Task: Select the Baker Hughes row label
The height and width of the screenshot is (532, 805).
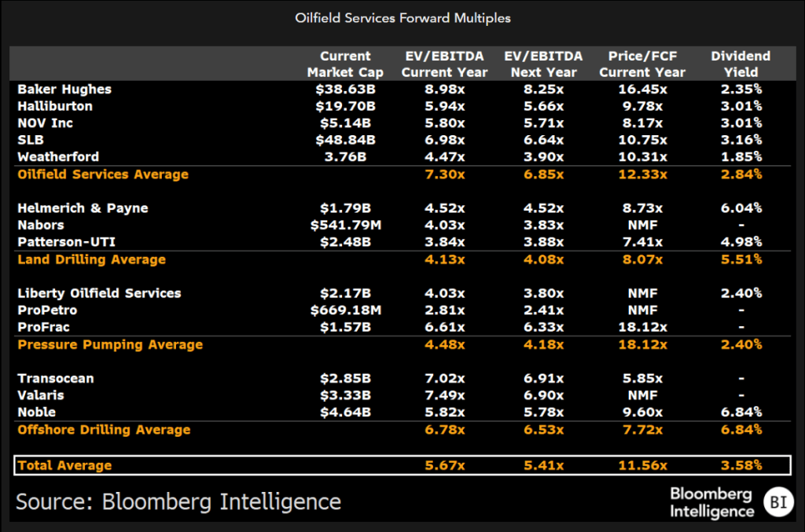Action: coord(64,90)
